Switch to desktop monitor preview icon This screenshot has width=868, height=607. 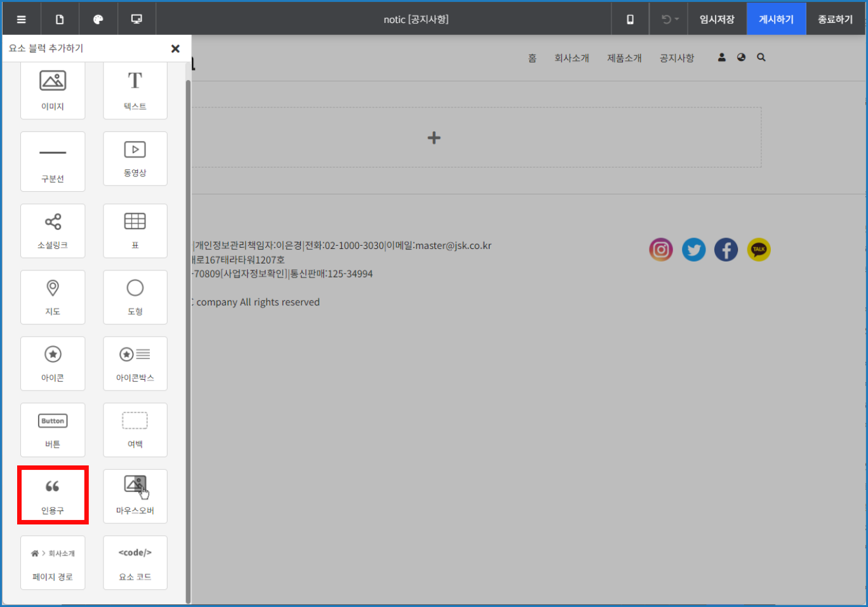[x=137, y=19]
